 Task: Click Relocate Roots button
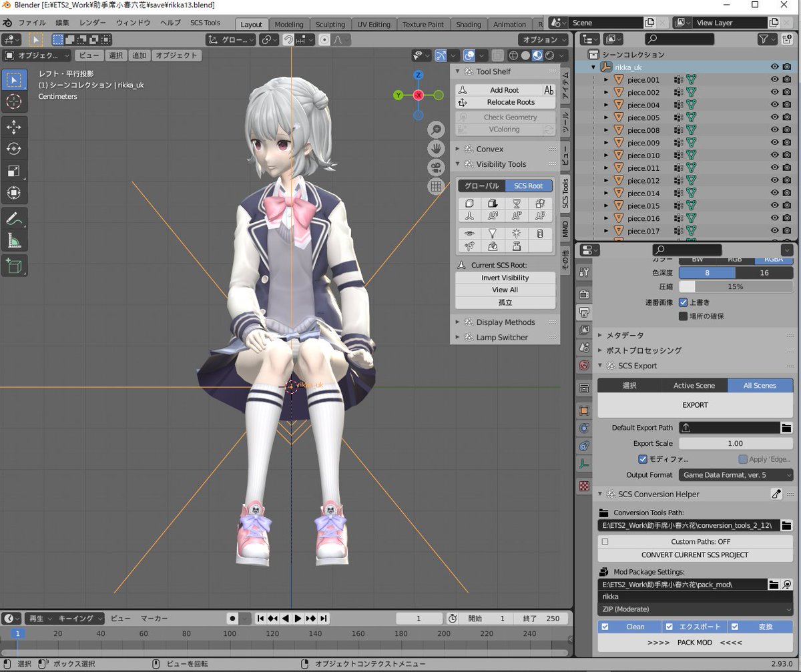(505, 102)
